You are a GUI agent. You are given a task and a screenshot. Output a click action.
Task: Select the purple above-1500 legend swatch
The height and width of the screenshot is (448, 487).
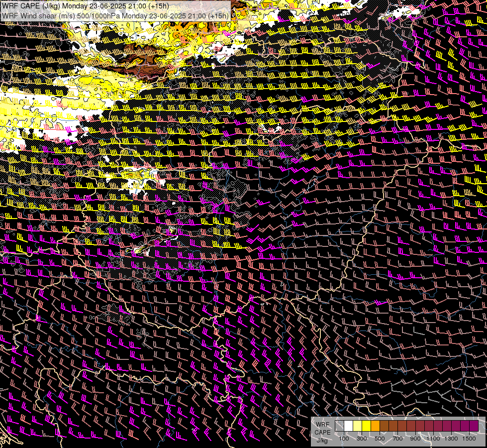[x=474, y=426]
